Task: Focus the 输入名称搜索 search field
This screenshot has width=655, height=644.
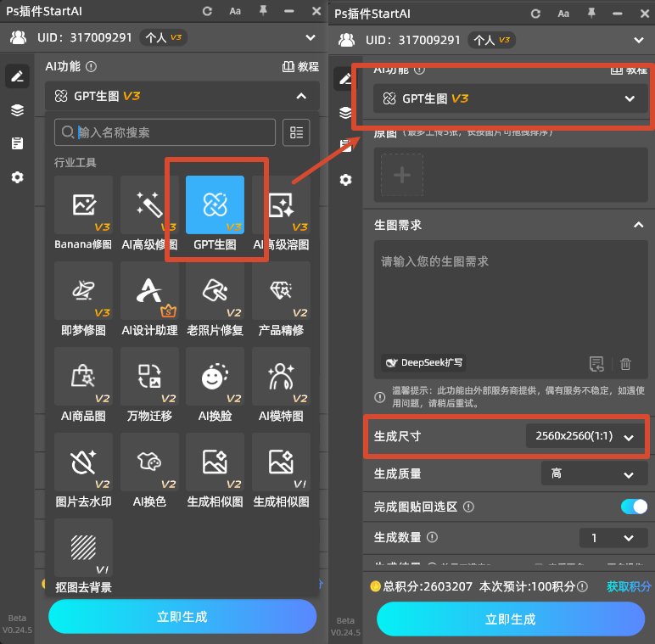Action: (165, 132)
